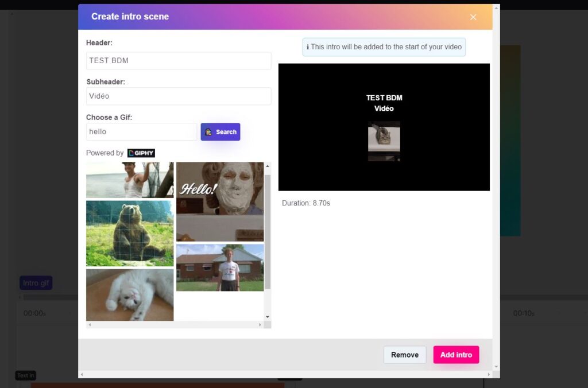
Task: Click the GIF list scroll up arrow
Action: pyautogui.click(x=267, y=166)
